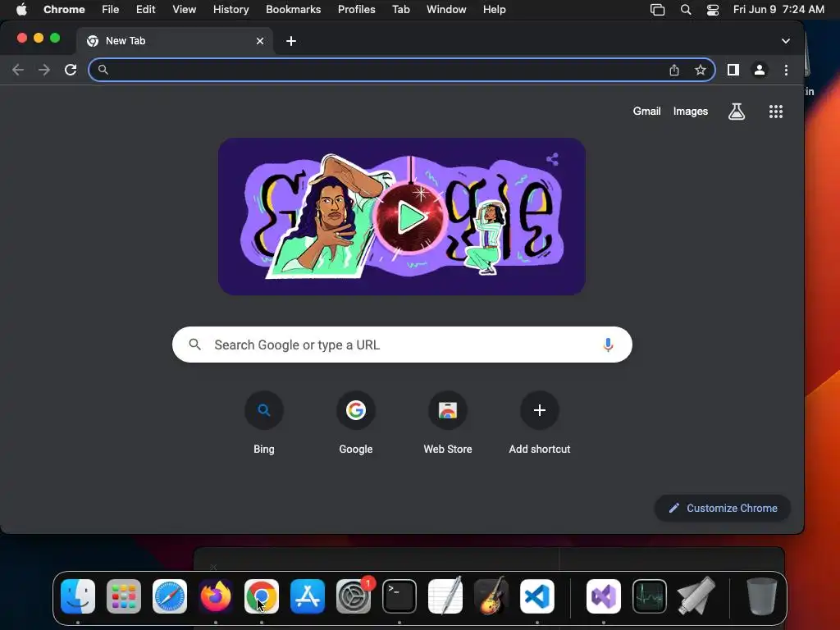This screenshot has height=630, width=840.
Task: Open the History menu
Action: [x=231, y=10]
